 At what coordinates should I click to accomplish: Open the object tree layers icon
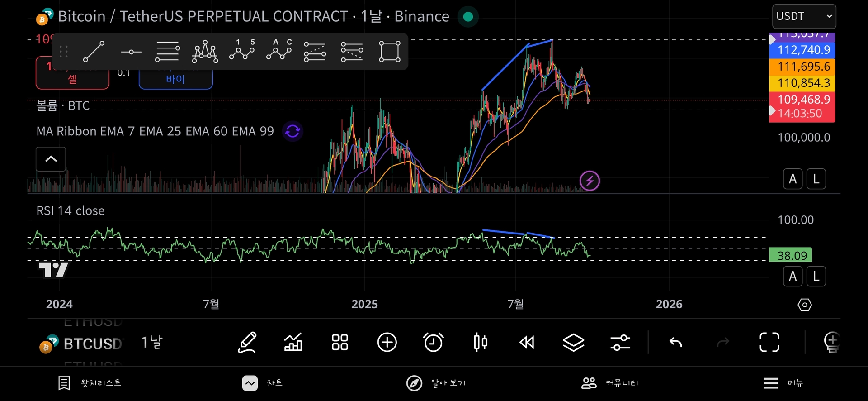tap(574, 343)
